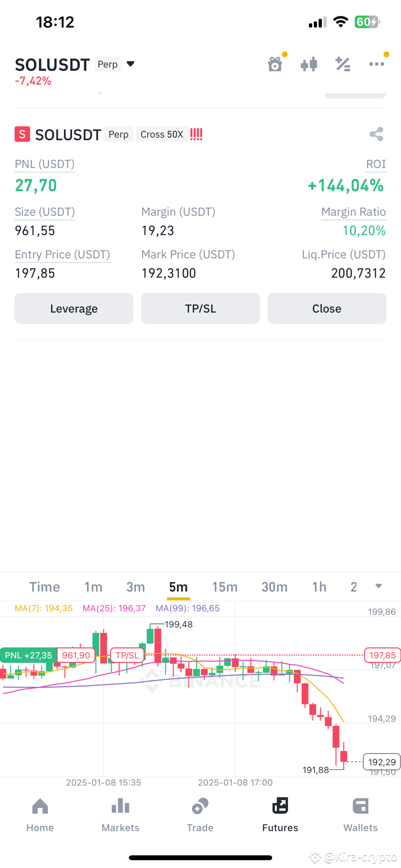The height and width of the screenshot is (868, 401).
Task: Close the SOLUSDT position
Action: click(327, 309)
